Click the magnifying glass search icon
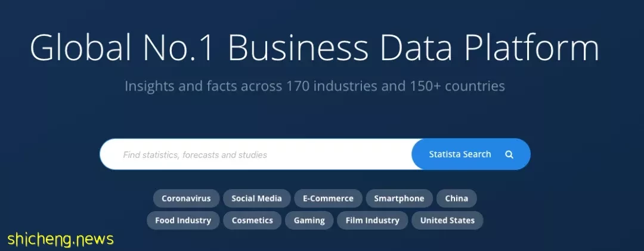644x251 pixels. pos(509,154)
